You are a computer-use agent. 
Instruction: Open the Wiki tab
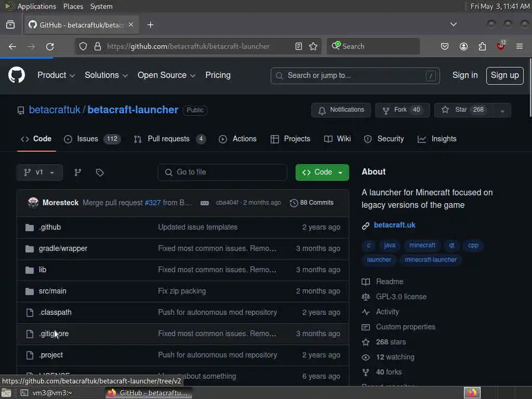[338, 139]
